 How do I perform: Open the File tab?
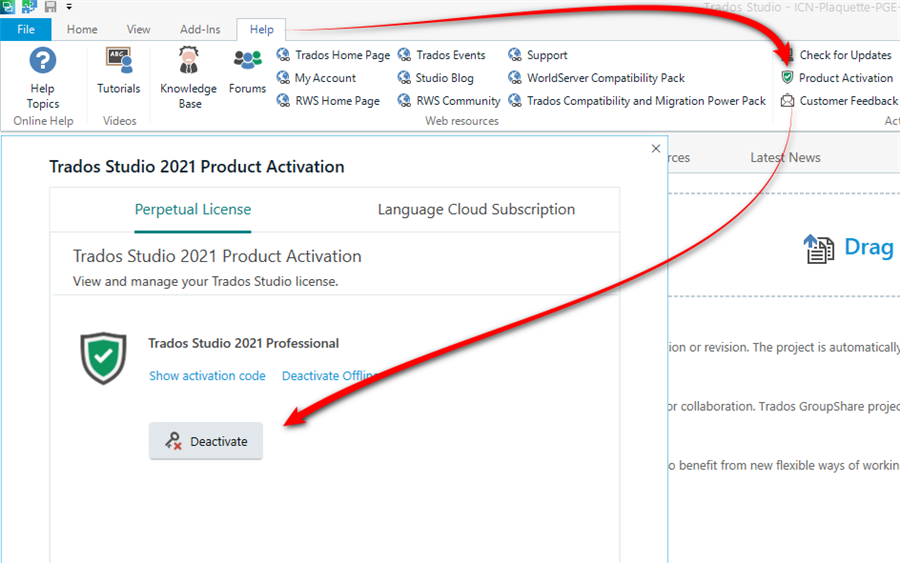(26, 29)
